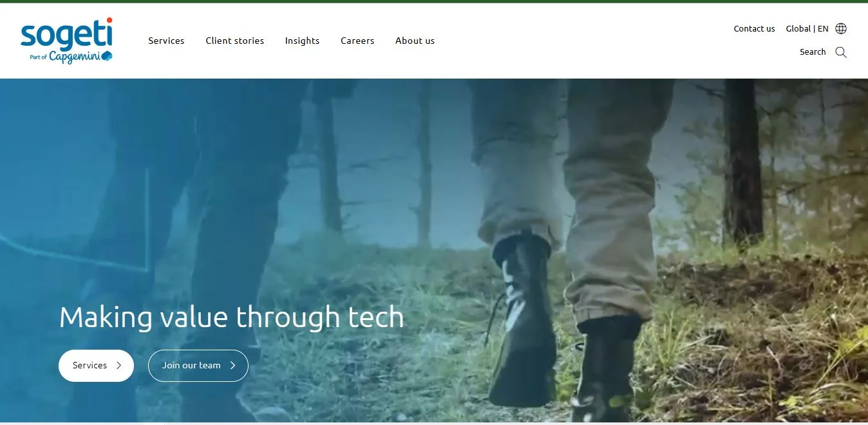
Task: Click the dark green bar above the header
Action: coord(434,1)
